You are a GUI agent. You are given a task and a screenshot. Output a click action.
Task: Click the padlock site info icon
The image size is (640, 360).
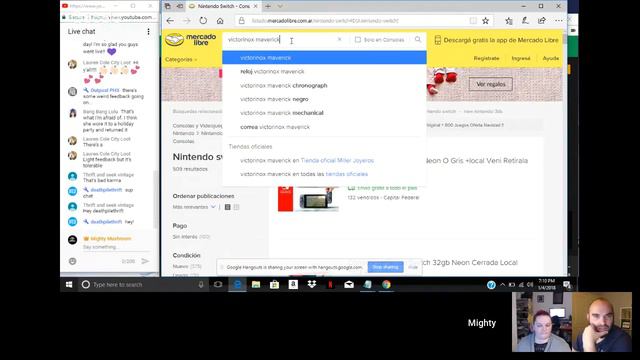(x=242, y=20)
